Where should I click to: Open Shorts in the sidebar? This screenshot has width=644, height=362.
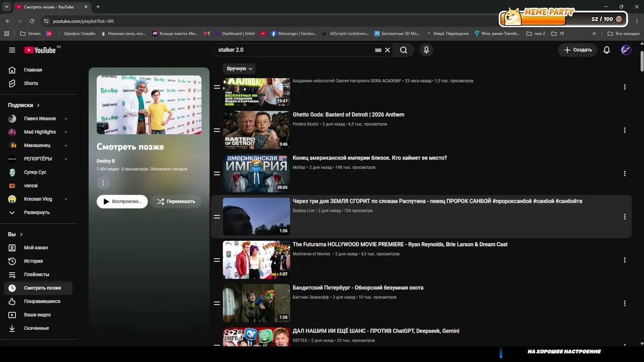click(x=38, y=83)
